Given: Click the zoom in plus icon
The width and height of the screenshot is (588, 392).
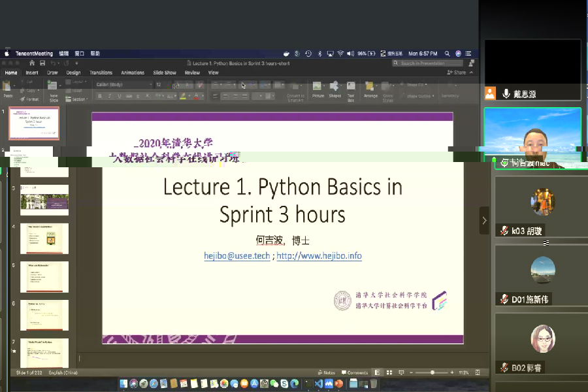Looking at the screenshot, I should 452,372.
